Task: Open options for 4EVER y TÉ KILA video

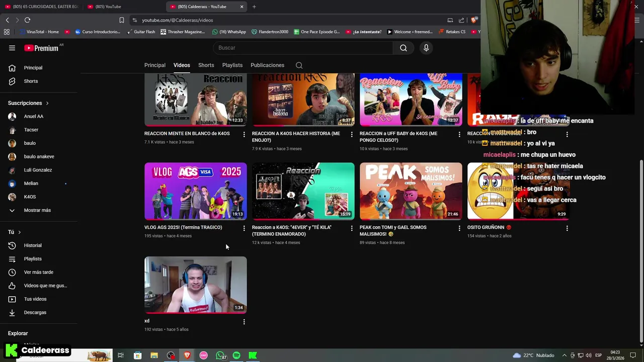Action: [352, 228]
